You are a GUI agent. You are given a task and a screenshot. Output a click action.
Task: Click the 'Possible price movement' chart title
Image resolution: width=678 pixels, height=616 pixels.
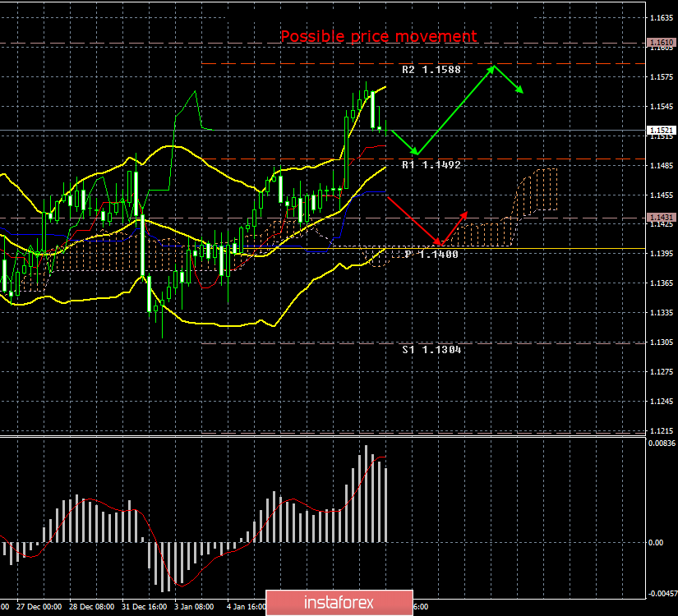coord(379,36)
